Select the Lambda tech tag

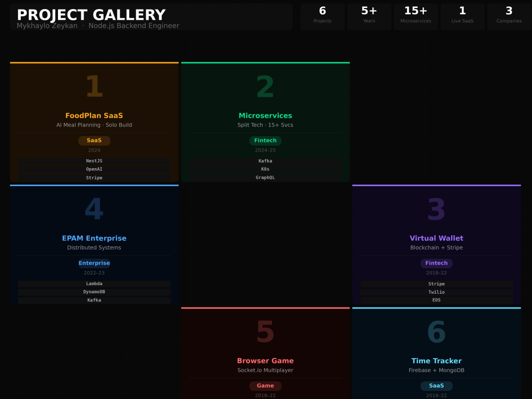pyautogui.click(x=94, y=284)
